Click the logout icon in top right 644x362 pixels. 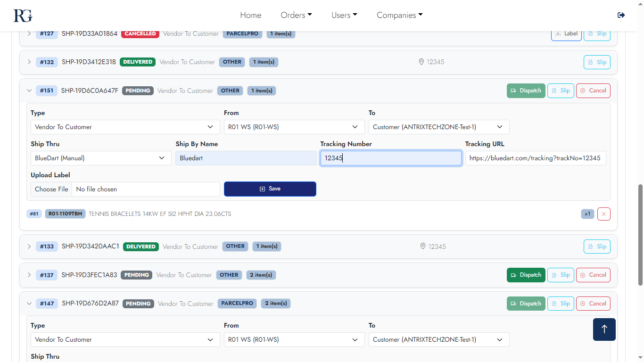(x=621, y=15)
